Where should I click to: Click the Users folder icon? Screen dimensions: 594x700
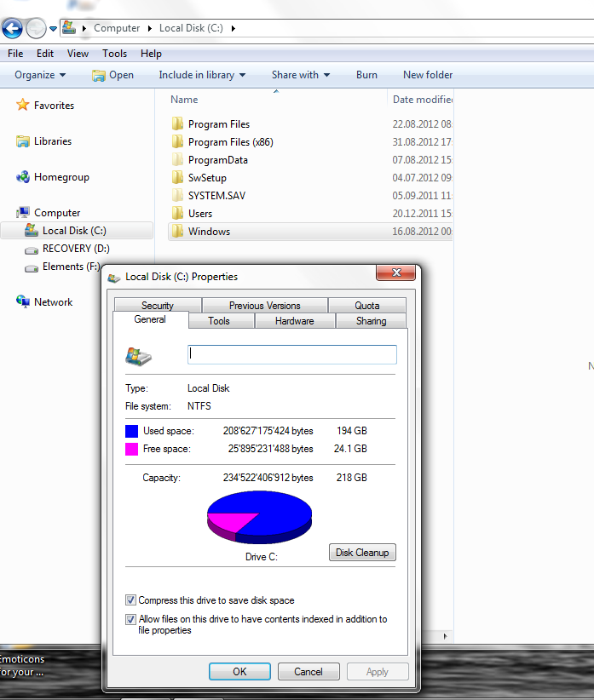177,213
